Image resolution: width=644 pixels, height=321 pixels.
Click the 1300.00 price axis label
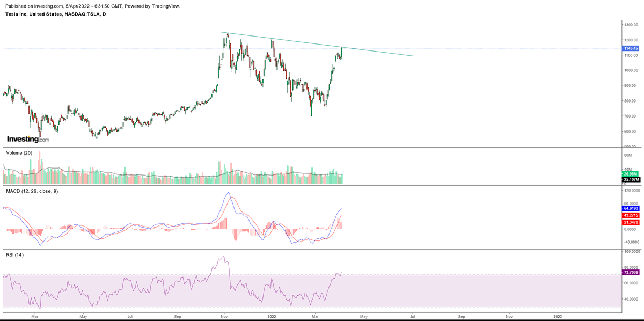(631, 25)
